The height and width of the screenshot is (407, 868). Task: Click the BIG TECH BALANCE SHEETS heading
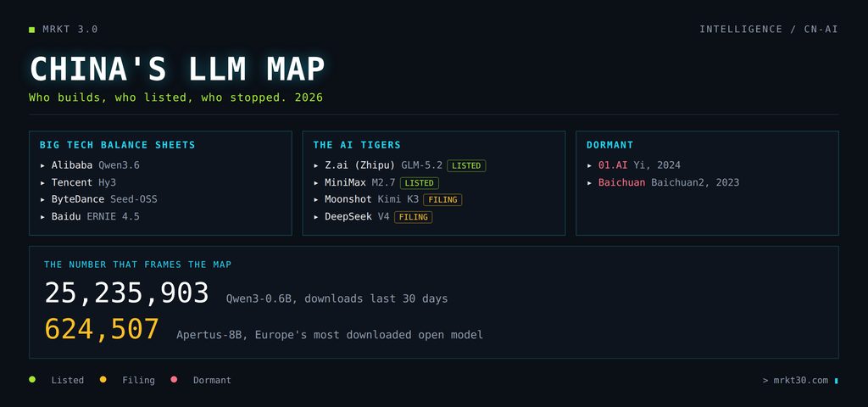pyautogui.click(x=117, y=145)
